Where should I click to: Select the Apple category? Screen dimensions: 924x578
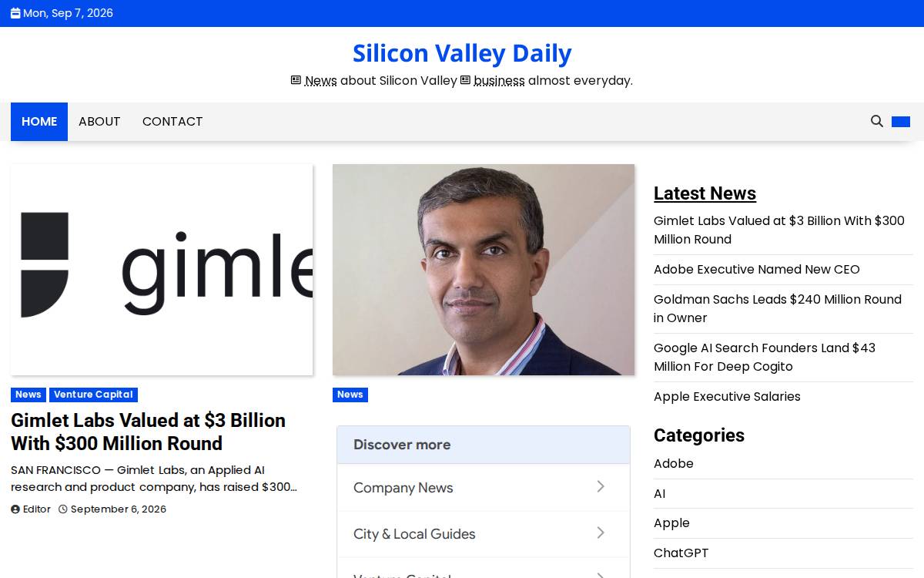(x=671, y=523)
